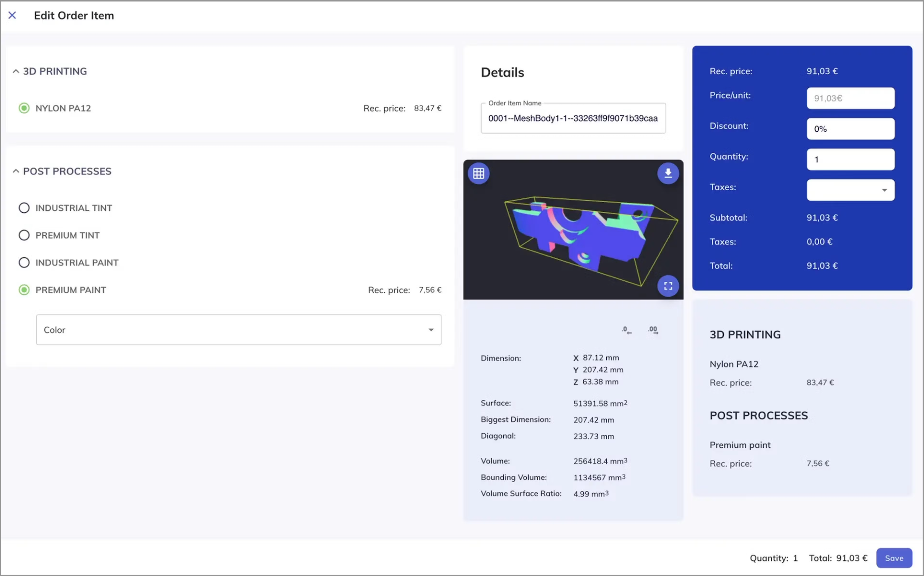Click the Order Item Name field

[573, 118]
